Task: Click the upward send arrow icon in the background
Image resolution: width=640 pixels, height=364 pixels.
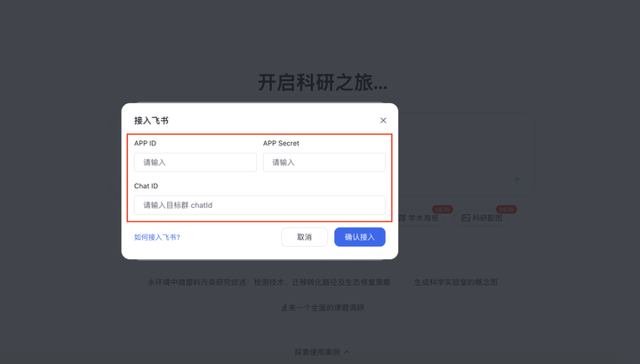Action: [517, 180]
